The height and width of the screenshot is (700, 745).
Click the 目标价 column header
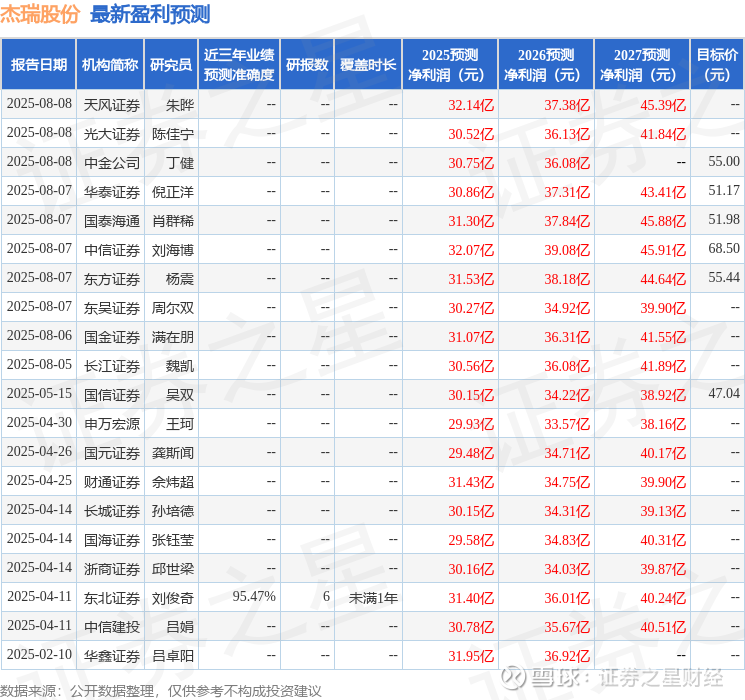click(x=717, y=65)
